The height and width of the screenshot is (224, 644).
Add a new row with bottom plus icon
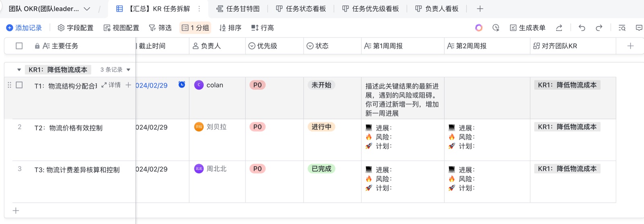pos(16,210)
